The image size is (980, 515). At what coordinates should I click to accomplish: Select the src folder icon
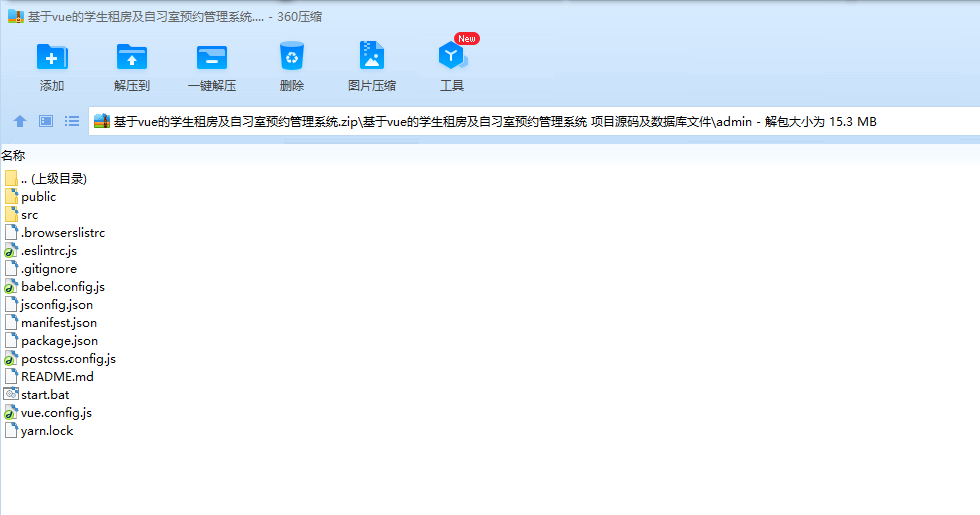pyautogui.click(x=11, y=214)
